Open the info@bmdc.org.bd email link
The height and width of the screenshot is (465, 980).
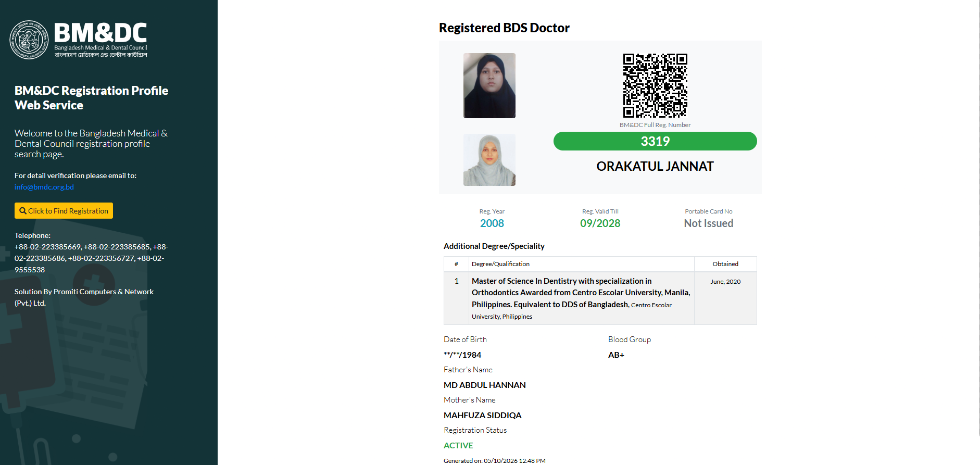click(44, 187)
